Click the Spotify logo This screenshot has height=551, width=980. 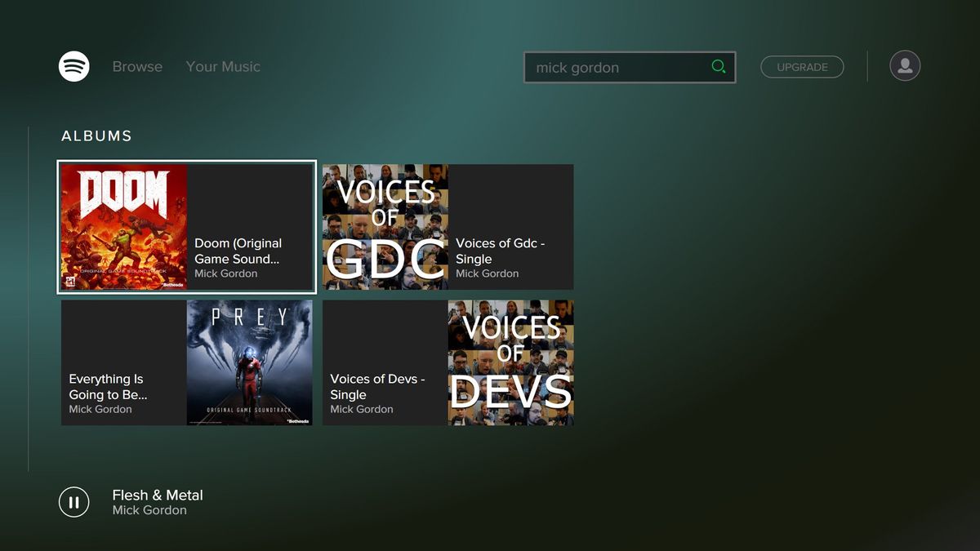pyautogui.click(x=73, y=66)
